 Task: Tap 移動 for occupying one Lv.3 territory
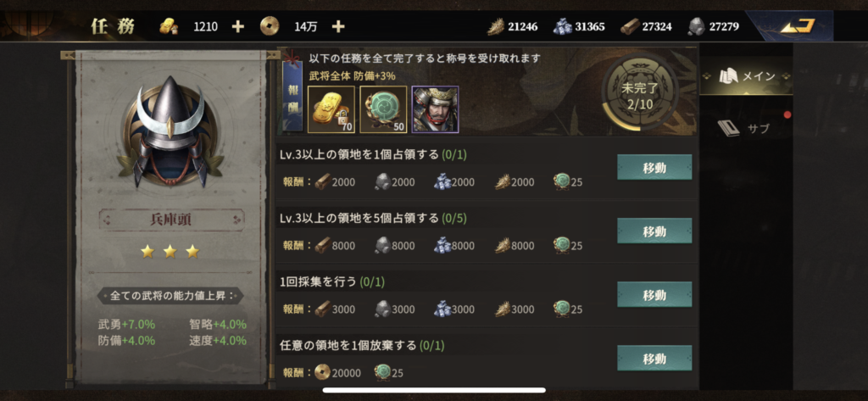pos(654,167)
